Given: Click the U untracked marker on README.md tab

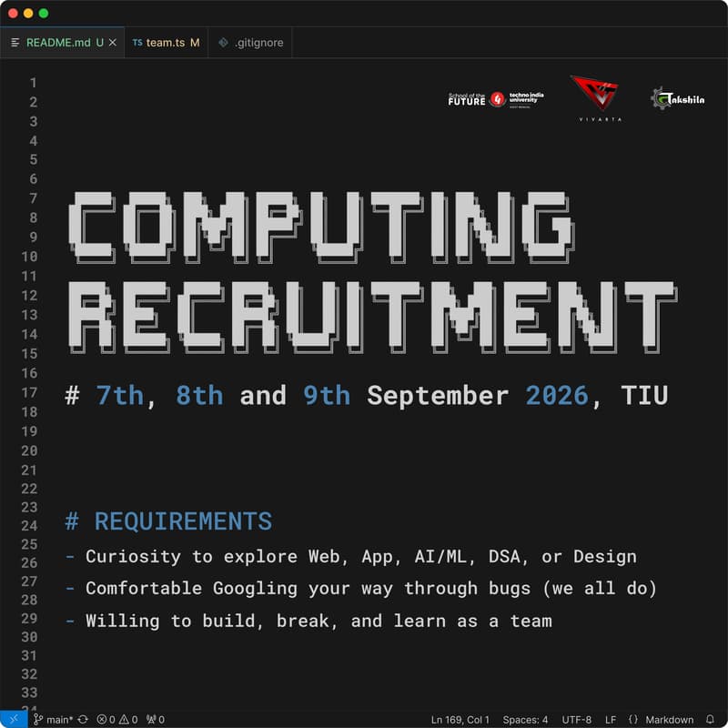Looking at the screenshot, I should click(x=100, y=42).
